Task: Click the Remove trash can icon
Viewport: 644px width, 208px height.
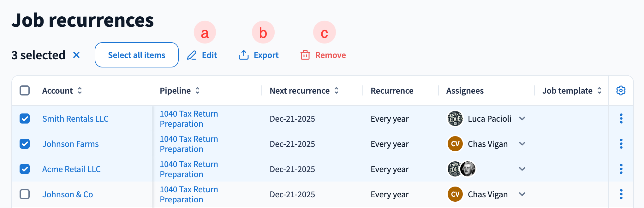Action: tap(305, 55)
